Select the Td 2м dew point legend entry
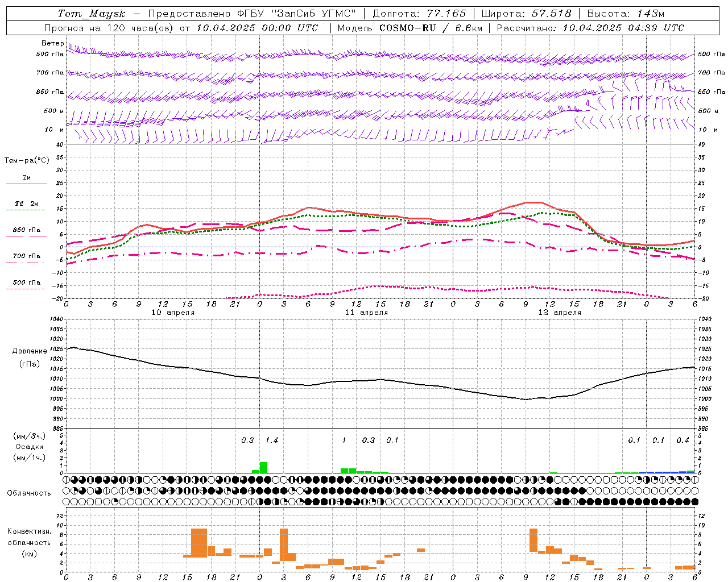This screenshot has width=728, height=582. [x=27, y=203]
